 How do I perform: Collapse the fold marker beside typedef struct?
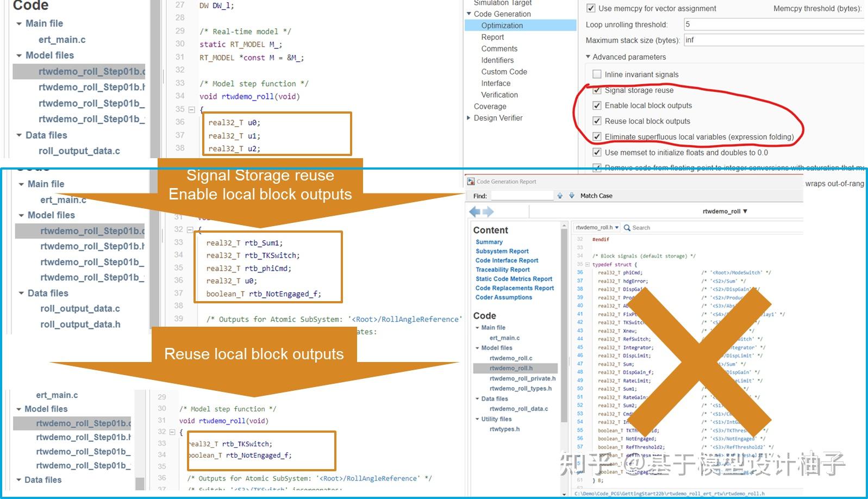pos(587,265)
